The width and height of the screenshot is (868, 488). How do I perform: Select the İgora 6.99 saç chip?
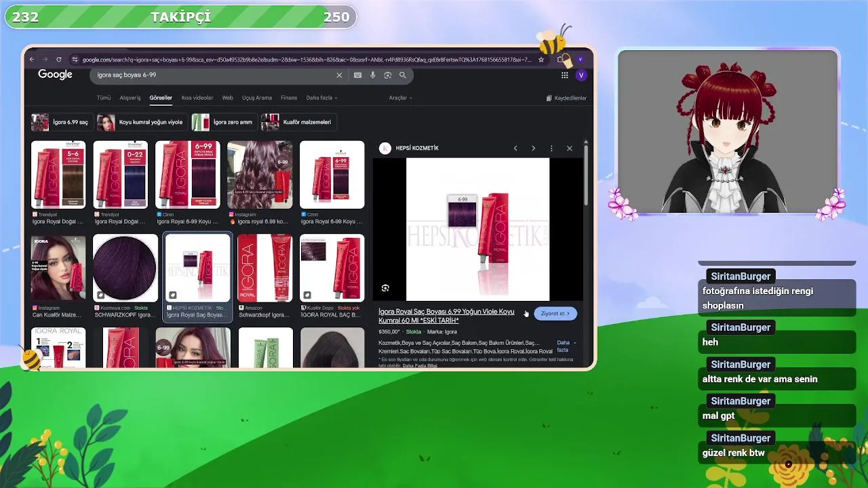[60, 123]
